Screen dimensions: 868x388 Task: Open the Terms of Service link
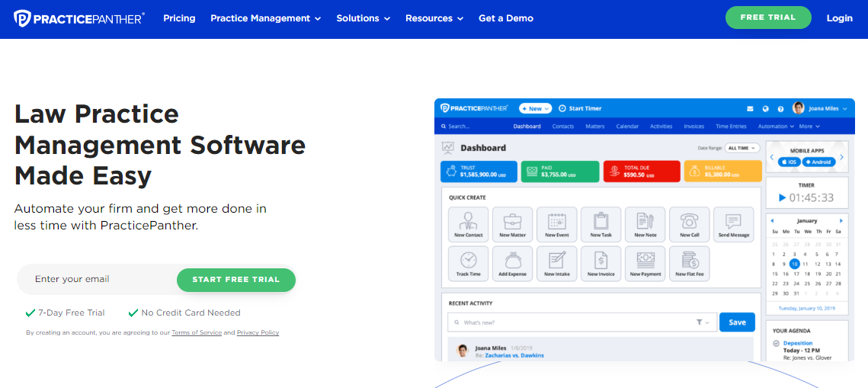click(x=197, y=332)
